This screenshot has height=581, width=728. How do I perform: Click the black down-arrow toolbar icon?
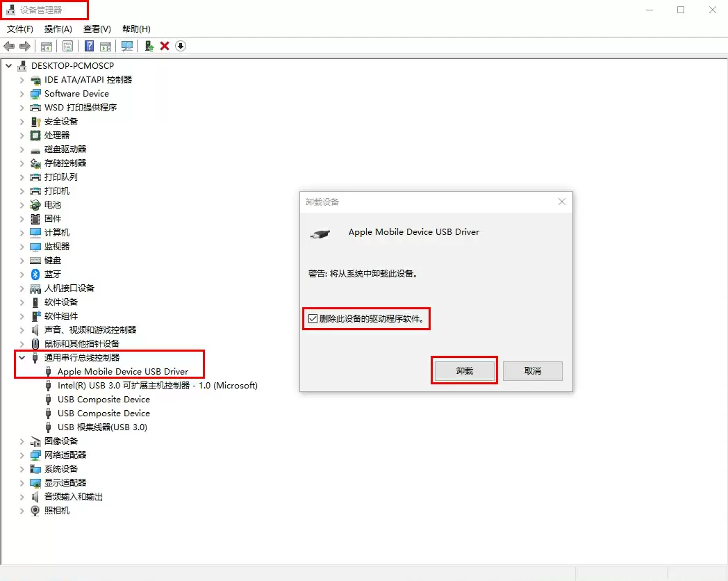[x=181, y=46]
